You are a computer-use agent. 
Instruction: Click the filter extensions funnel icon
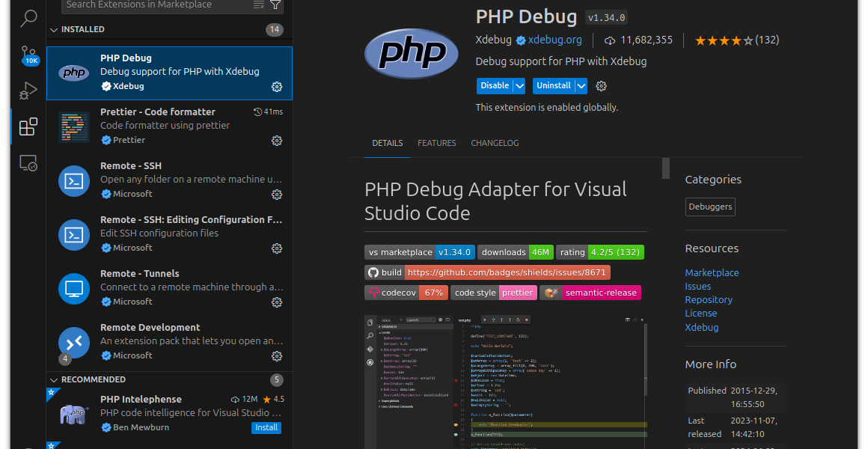point(275,4)
